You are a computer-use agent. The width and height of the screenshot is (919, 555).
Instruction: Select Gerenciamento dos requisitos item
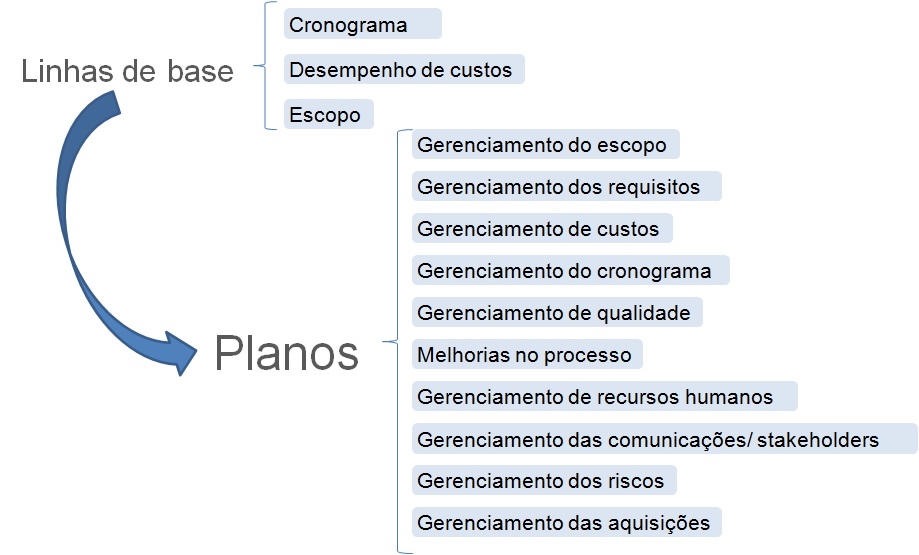pos(567,186)
